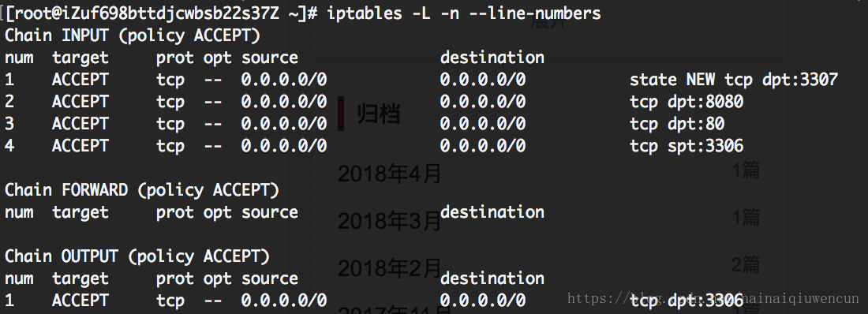Click source 0.0.0.0/0 in INPUT rule 4
Viewport: 868px width, 314px height.
(x=284, y=146)
